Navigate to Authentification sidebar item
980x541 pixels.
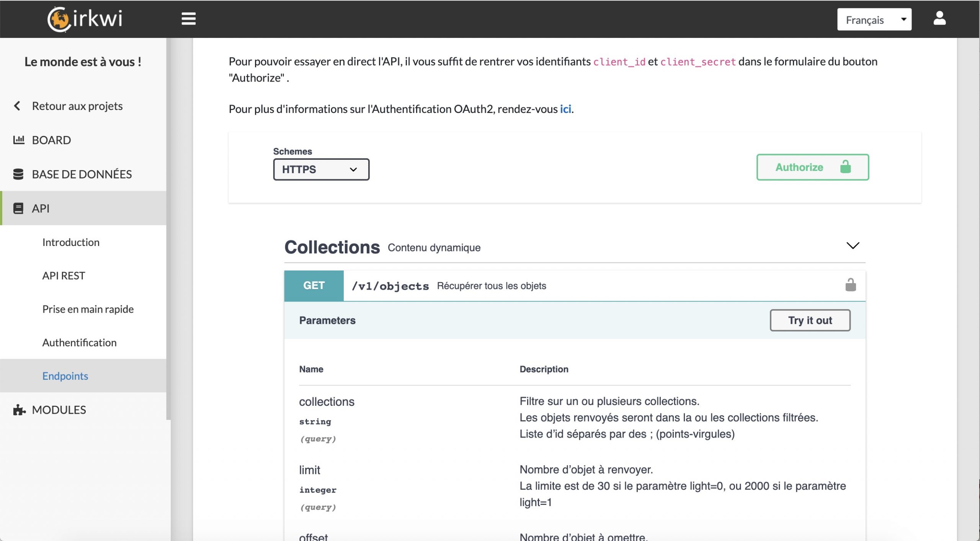click(79, 342)
